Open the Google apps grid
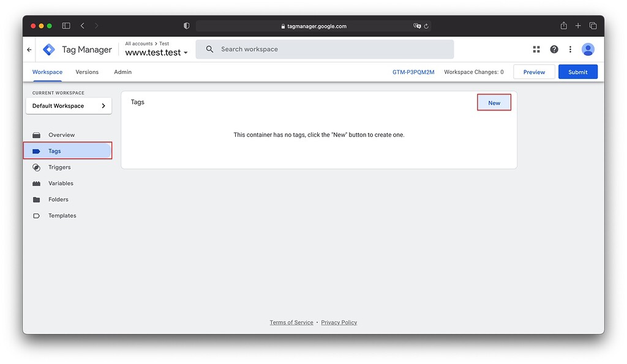 pos(536,49)
